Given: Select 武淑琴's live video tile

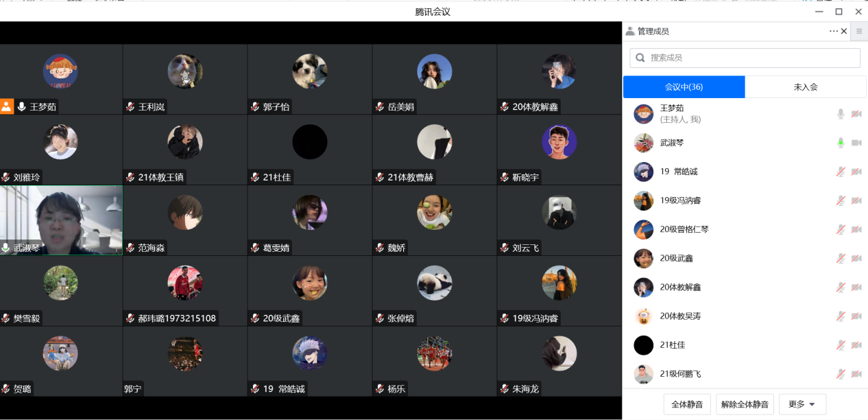Looking at the screenshot, I should click(x=62, y=220).
